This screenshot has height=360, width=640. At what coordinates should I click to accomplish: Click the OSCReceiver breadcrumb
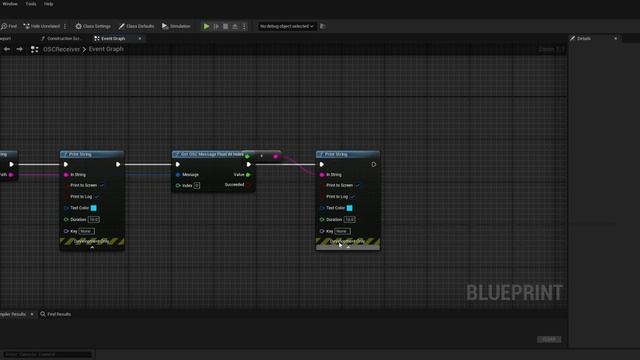[x=62, y=49]
